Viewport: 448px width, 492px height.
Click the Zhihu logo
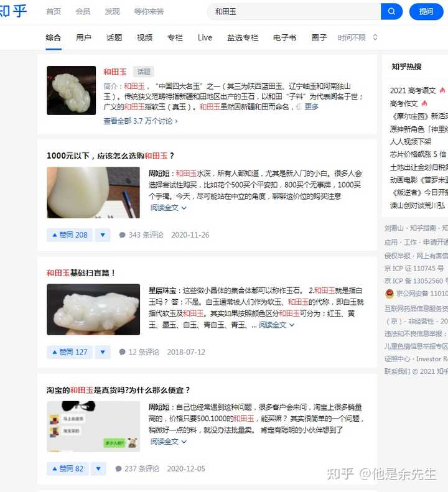13,11
